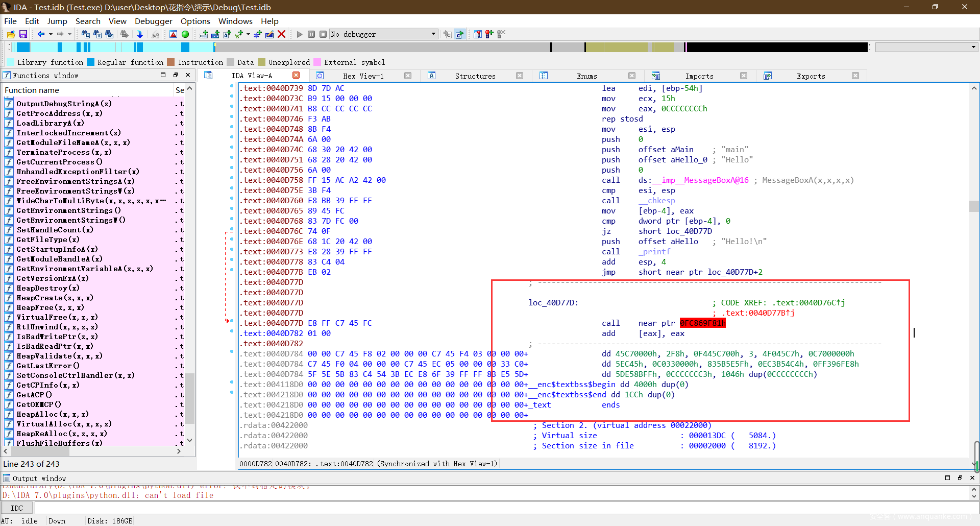Open dropdown beside the 's' icon
Screen dimensions: 980x526
(248, 34)
